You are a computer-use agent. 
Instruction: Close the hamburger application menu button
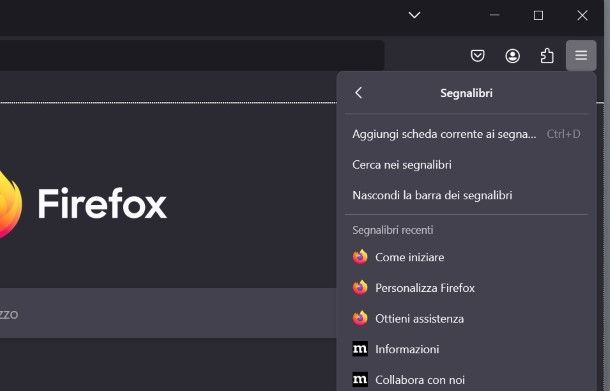pyautogui.click(x=581, y=55)
